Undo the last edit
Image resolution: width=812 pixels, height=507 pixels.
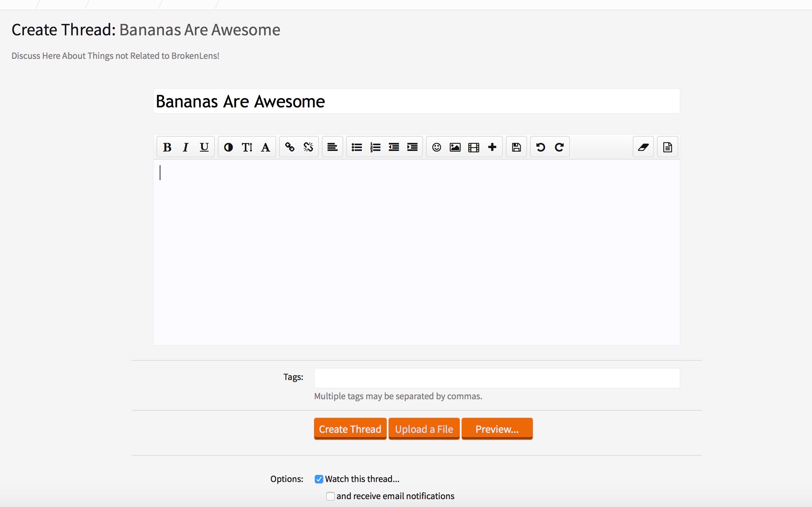[x=541, y=147]
